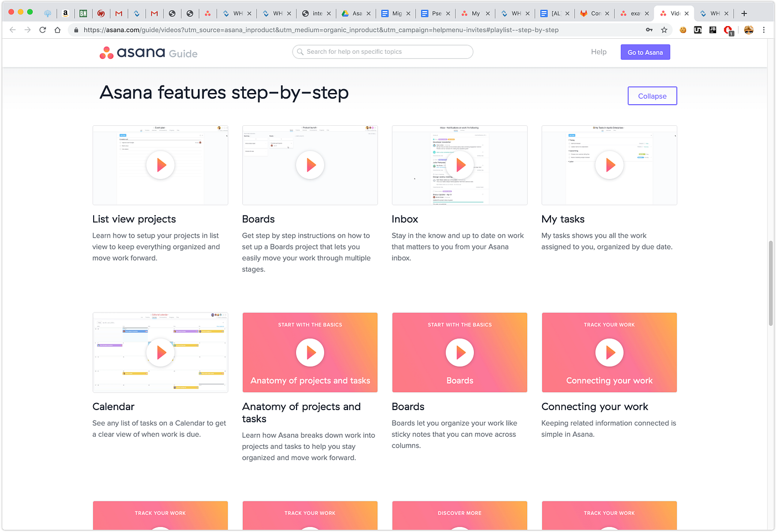Switch to pinned BN tab

(83, 13)
